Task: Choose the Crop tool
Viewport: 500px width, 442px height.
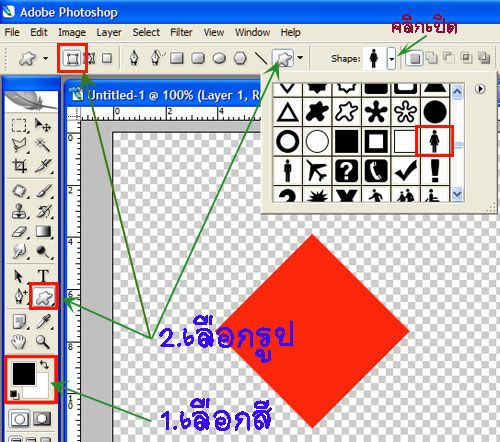Action: click(19, 166)
